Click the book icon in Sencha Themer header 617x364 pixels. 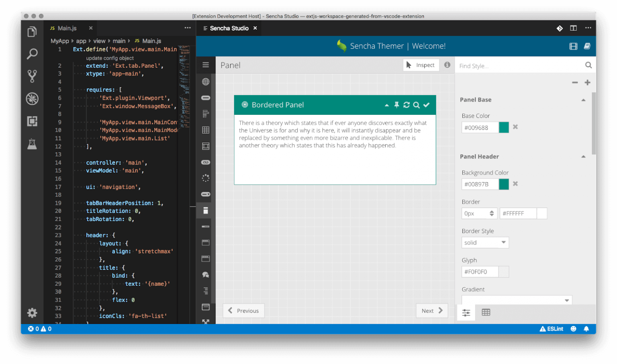pos(587,46)
